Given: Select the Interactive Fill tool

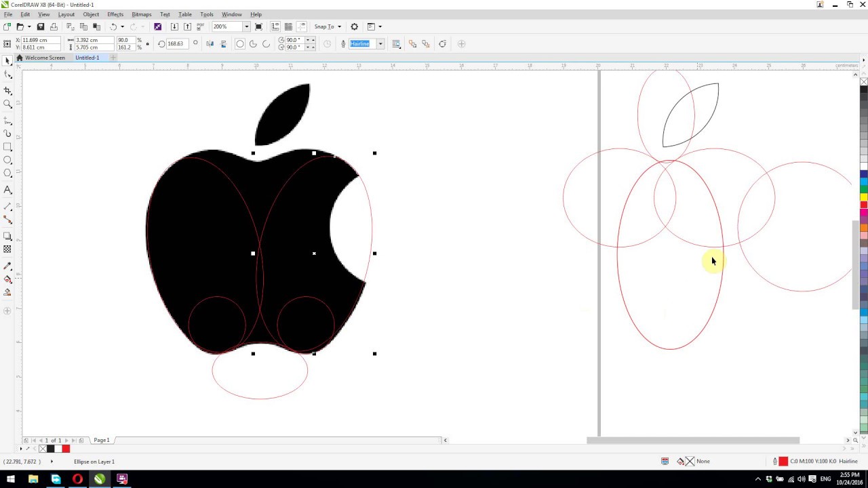Looking at the screenshot, I should click(x=7, y=279).
